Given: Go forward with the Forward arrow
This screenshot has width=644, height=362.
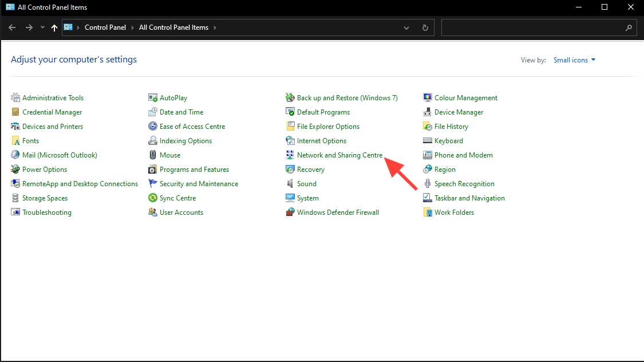Looking at the screenshot, I should point(29,27).
